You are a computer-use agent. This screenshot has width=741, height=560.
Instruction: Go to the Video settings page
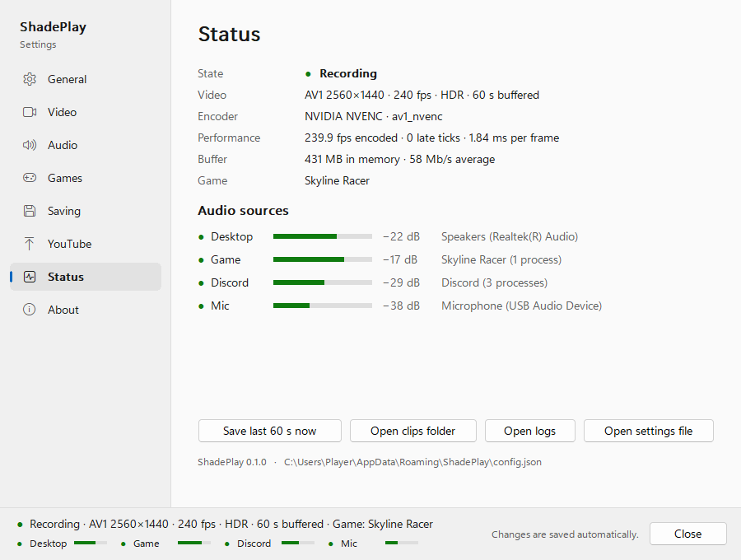pos(86,112)
